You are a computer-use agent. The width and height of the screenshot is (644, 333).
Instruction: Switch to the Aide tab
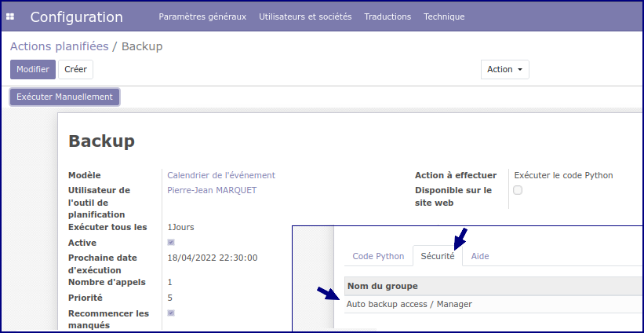point(480,256)
